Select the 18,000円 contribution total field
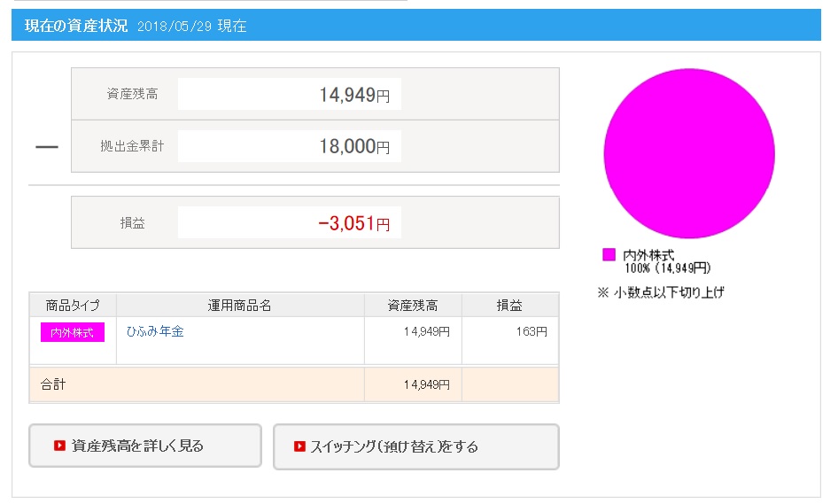The image size is (838, 504). click(289, 146)
